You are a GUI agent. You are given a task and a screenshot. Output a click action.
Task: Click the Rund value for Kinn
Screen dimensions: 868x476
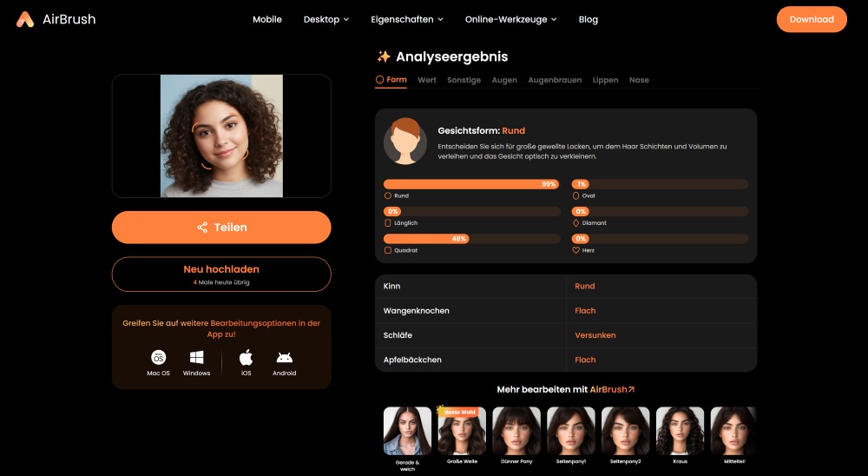point(584,286)
